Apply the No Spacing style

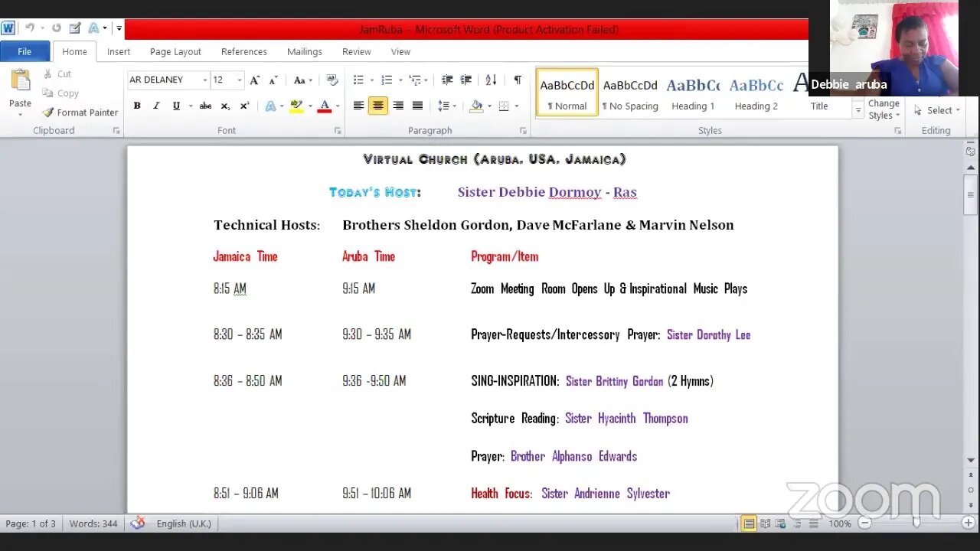(x=630, y=92)
